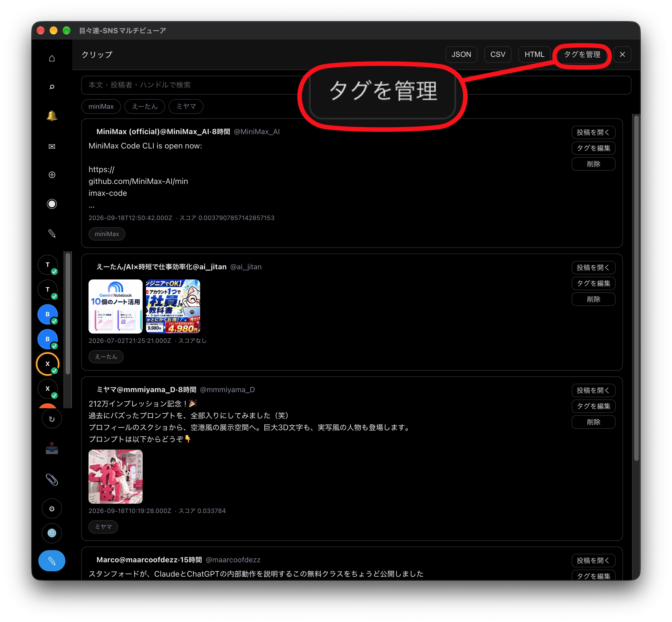
Task: Click the えーたん tag inside the ai_jitan post card
Action: [106, 357]
